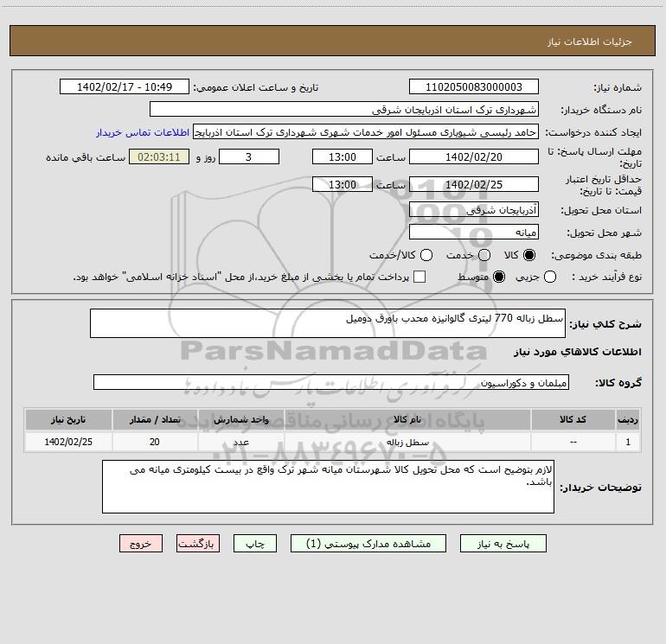
Task: Click the گروه کالا field مبلمان و دکوراسیون
Action: click(331, 382)
